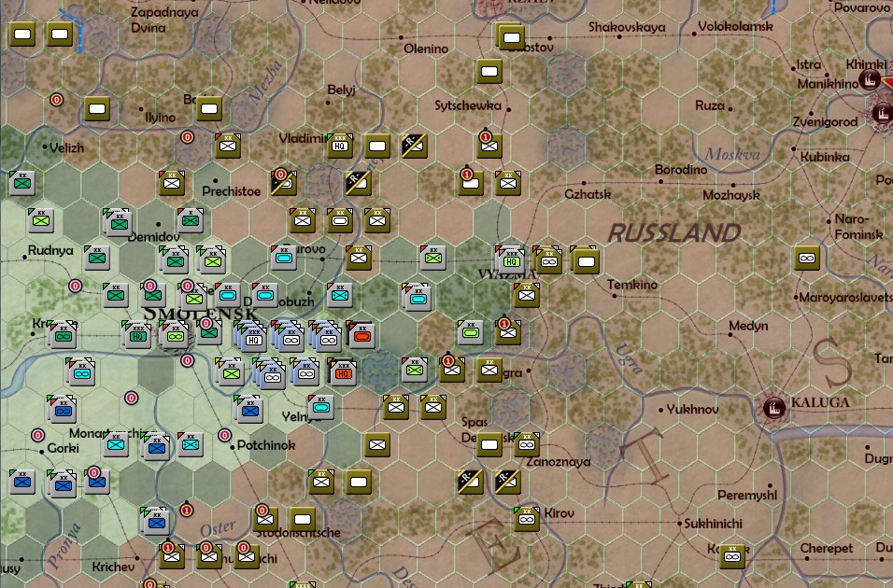Viewport: 893px width, 588px height.
Task: Select the mechanized unit at Kirov
Action: [527, 519]
